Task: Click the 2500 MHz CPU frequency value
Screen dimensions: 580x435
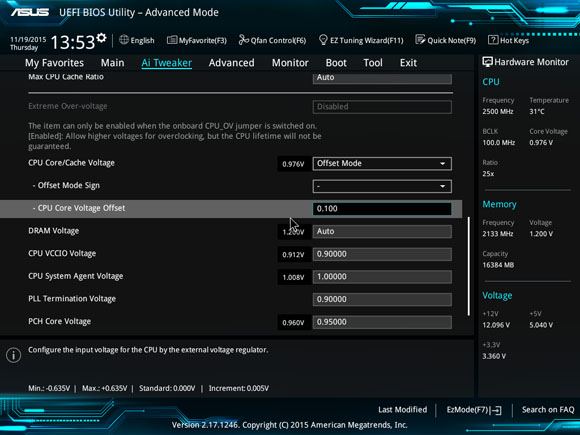Action: click(498, 112)
